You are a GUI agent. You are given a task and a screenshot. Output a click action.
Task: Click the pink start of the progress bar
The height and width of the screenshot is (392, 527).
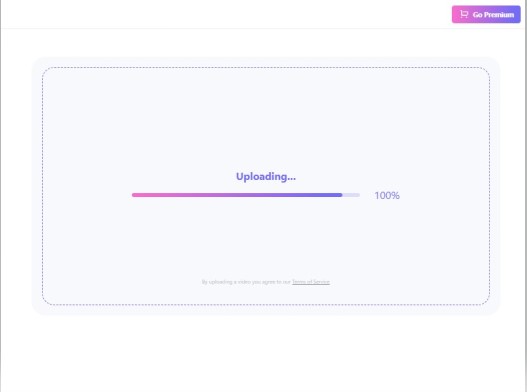(138, 195)
